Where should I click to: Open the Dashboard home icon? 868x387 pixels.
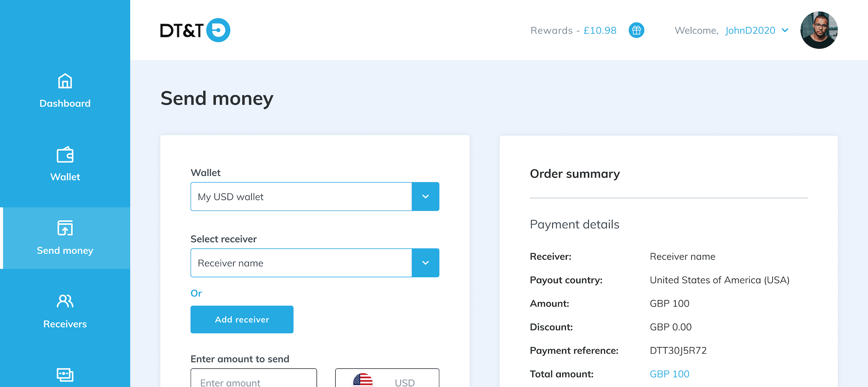(x=65, y=81)
